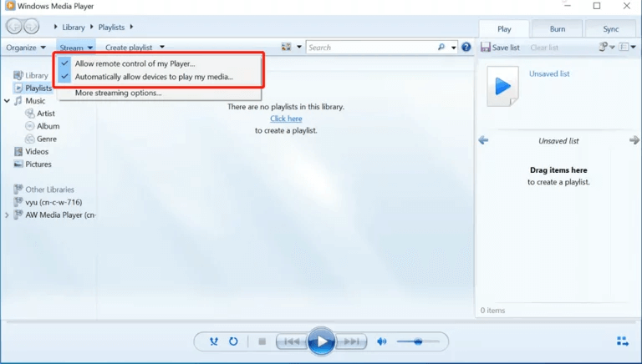
Task: Click the Forward navigation arrow button
Action: tap(32, 27)
